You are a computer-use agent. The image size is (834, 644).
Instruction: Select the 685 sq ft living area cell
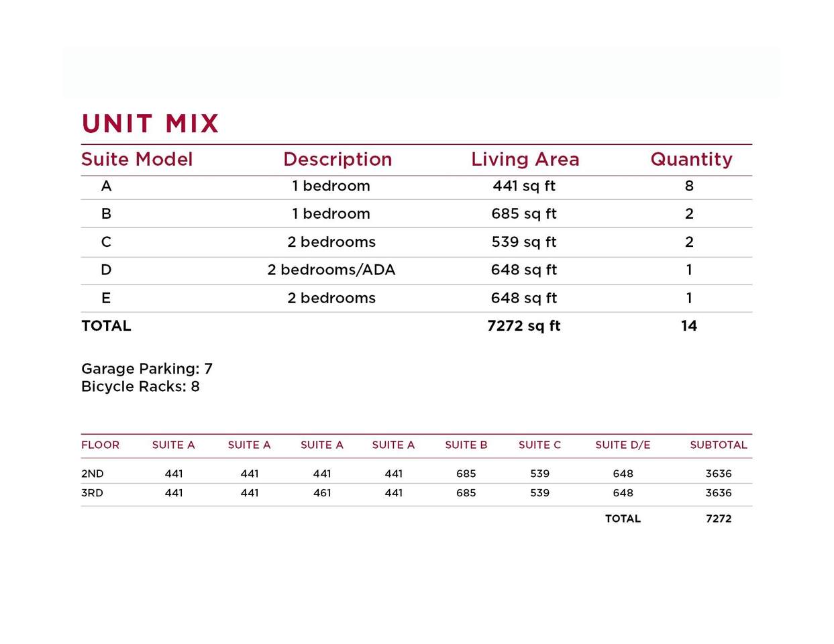(x=524, y=214)
